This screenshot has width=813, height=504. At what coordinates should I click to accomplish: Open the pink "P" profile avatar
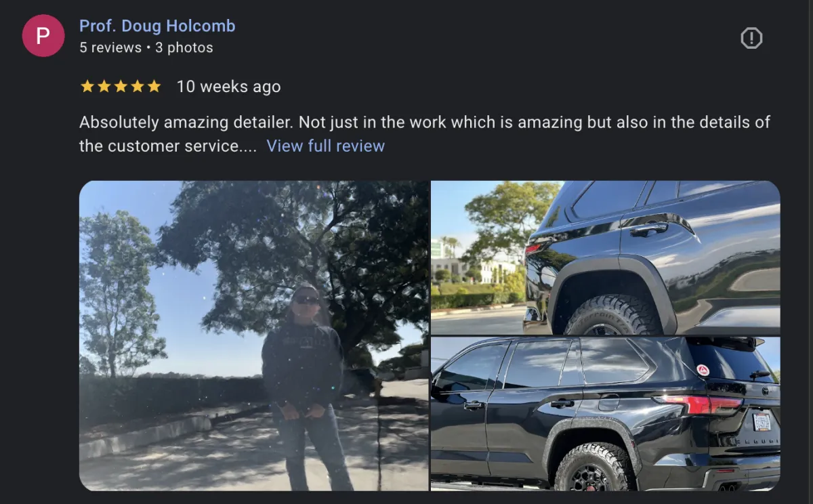43,36
